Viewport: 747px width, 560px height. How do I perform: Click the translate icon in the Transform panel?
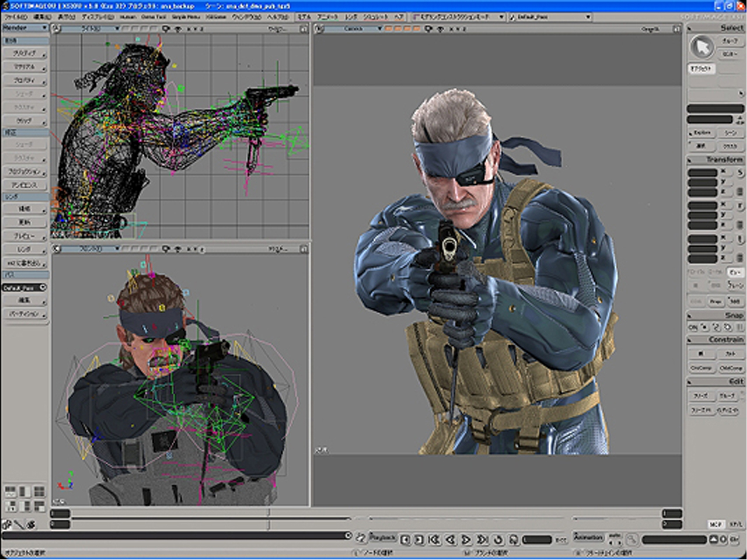point(741,239)
